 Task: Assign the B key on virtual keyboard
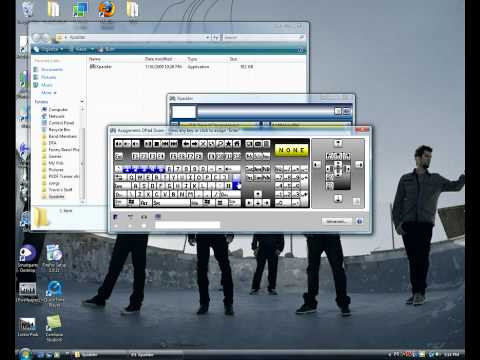click(x=174, y=194)
